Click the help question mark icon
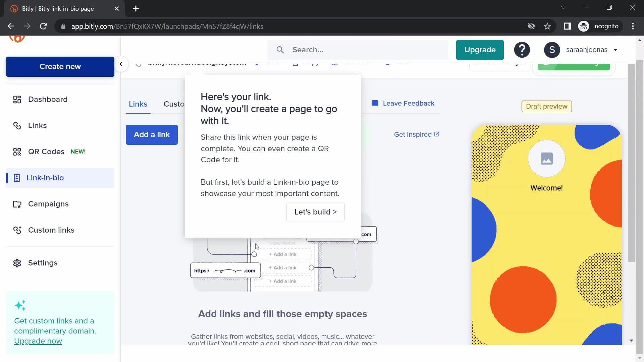 (522, 50)
